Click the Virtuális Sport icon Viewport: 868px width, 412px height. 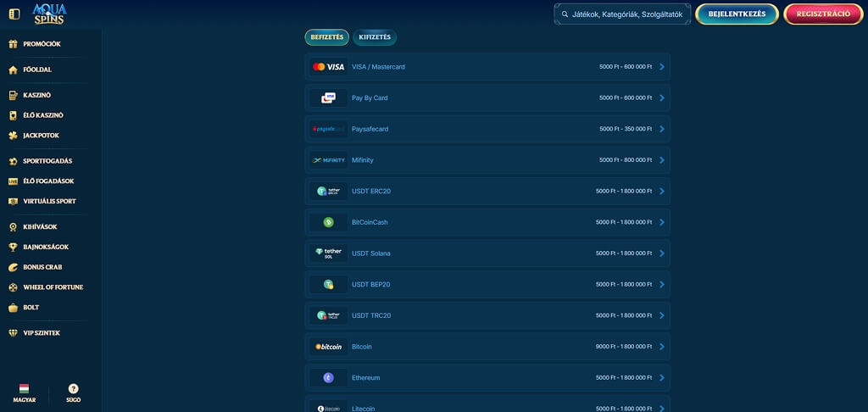click(x=14, y=202)
